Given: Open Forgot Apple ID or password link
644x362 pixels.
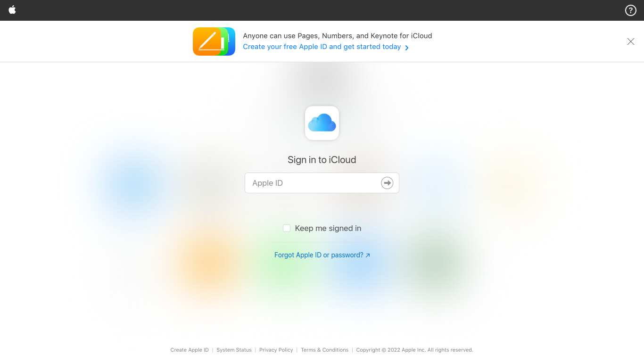Looking at the screenshot, I should point(322,255).
